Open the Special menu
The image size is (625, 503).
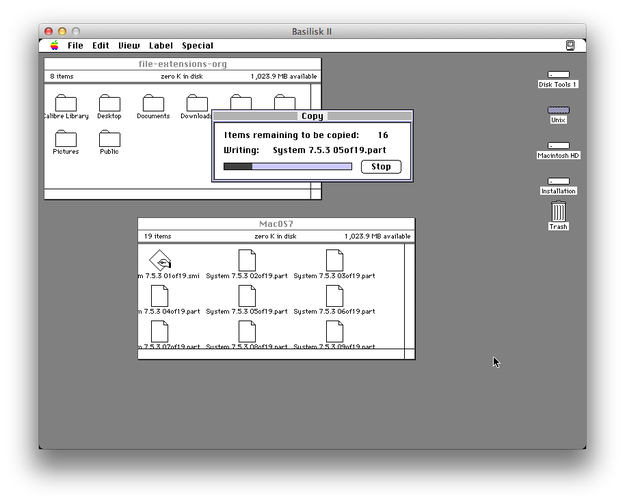click(197, 45)
